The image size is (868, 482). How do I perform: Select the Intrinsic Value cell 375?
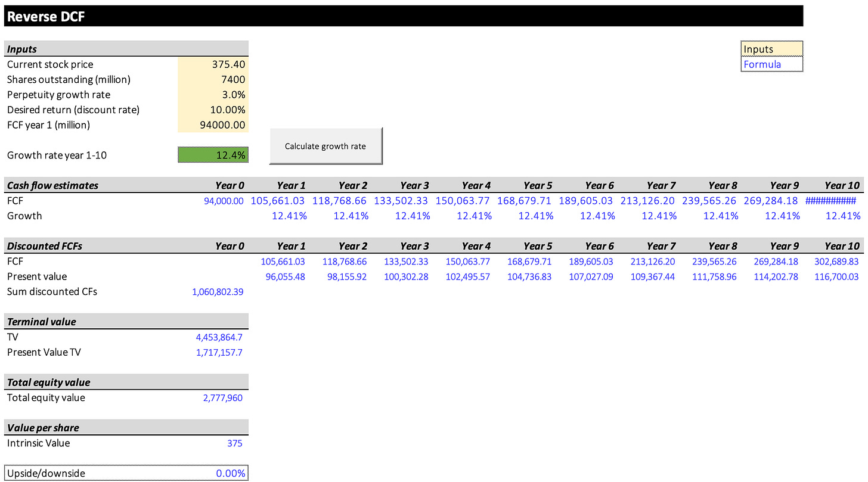pos(235,443)
